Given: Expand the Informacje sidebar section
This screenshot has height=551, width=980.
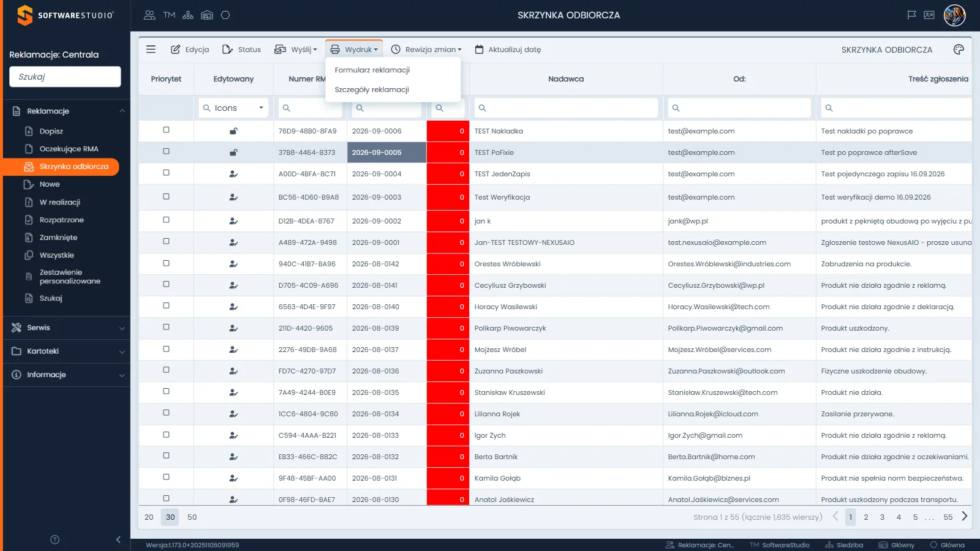Looking at the screenshot, I should coord(67,375).
